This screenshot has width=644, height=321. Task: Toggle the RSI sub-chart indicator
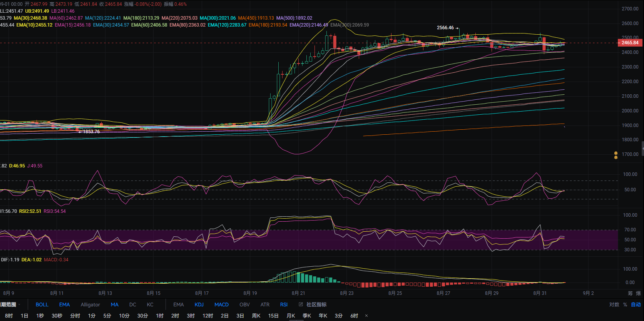click(284, 304)
